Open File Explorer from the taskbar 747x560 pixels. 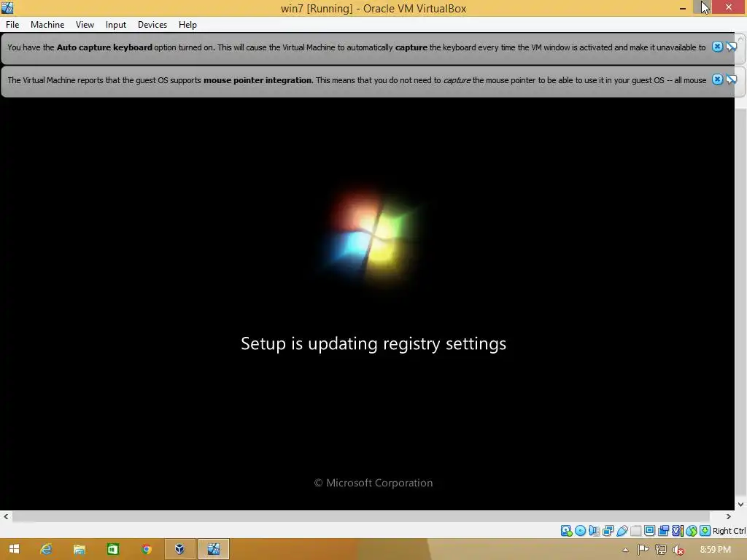[x=79, y=549]
